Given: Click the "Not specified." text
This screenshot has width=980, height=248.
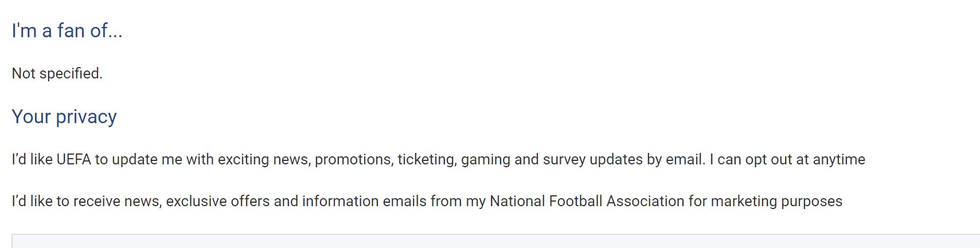Looking at the screenshot, I should [x=57, y=73].
